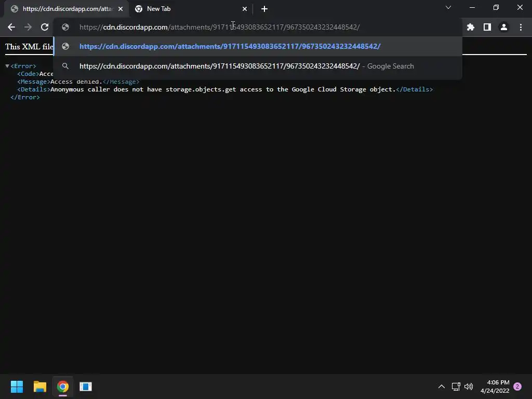The image size is (532, 399).
Task: Click the forward navigation arrow
Action: click(28, 27)
